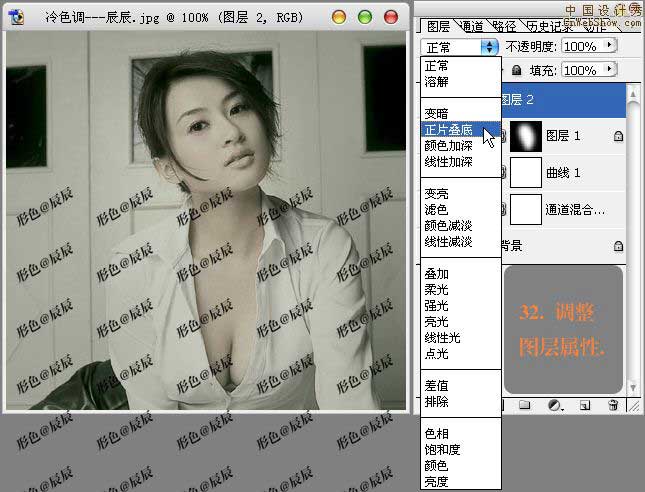This screenshot has width=645, height=492.
Task: Select 正片叠底 blend mode
Action: (461, 130)
